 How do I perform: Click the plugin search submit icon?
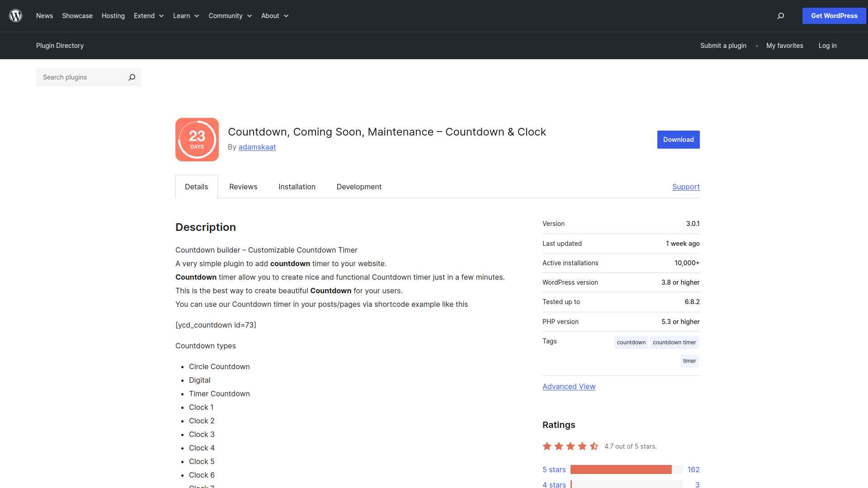(132, 77)
